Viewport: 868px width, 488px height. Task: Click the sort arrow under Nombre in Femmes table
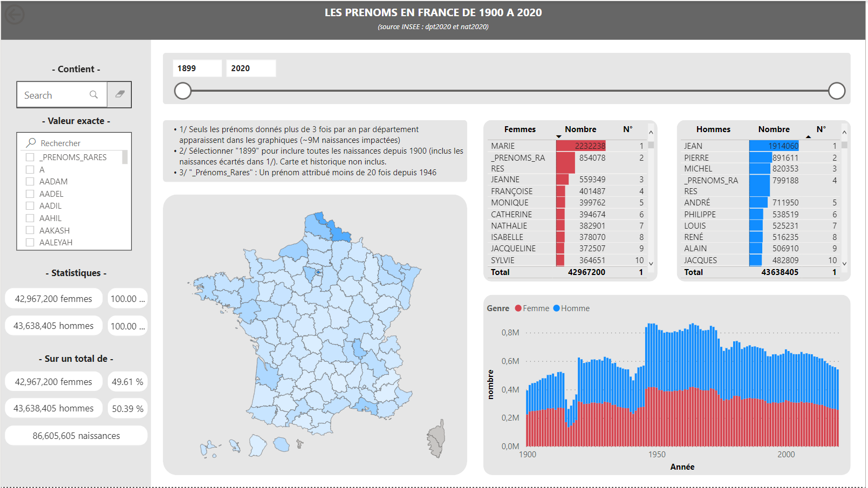(x=559, y=137)
